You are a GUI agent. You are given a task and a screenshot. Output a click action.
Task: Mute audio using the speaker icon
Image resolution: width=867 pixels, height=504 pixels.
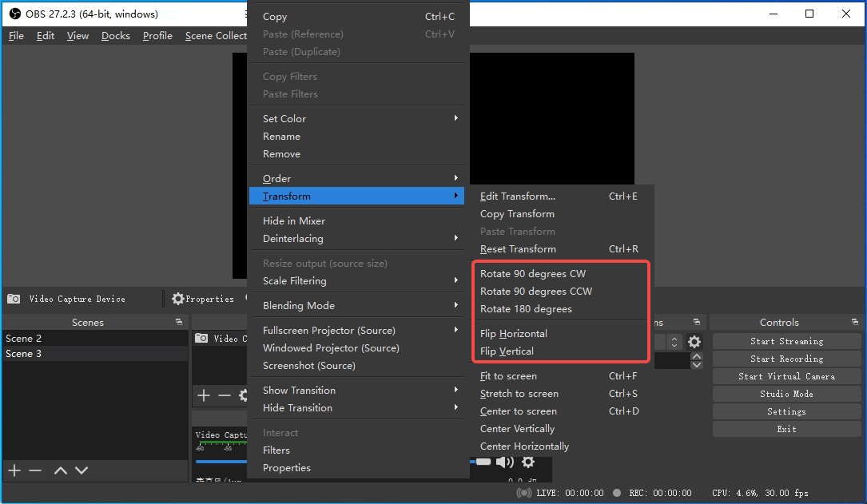pos(506,462)
